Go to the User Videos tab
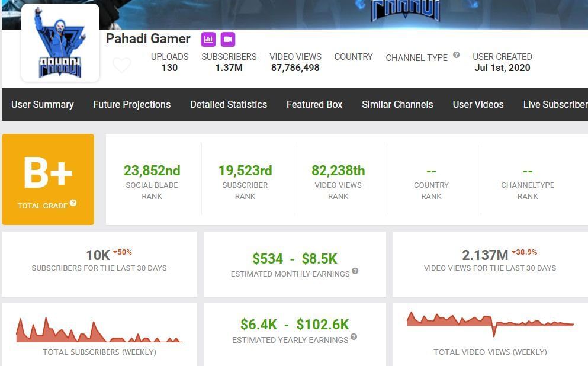The width and height of the screenshot is (588, 366). pyautogui.click(x=478, y=104)
